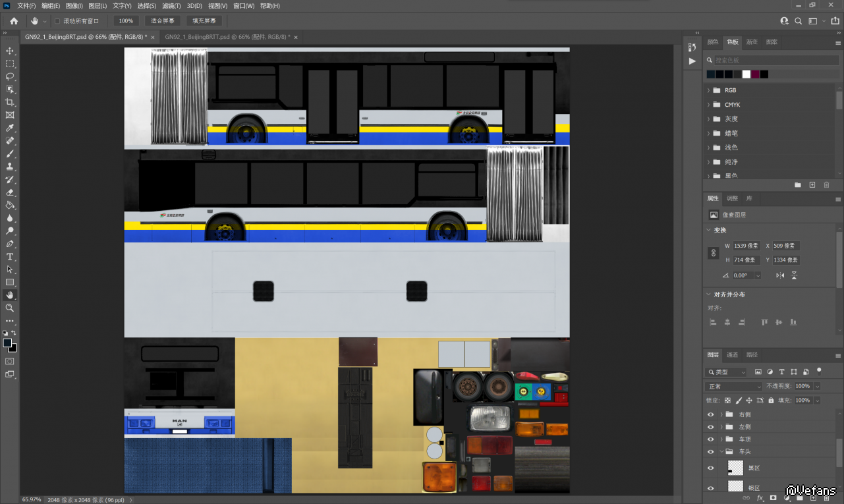Image resolution: width=844 pixels, height=504 pixels.
Task: Select the Eraser tool
Action: point(10,192)
